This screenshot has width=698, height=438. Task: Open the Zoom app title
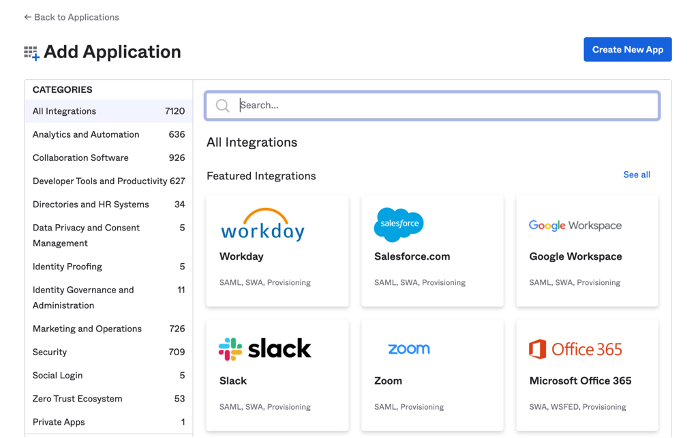[x=388, y=381]
